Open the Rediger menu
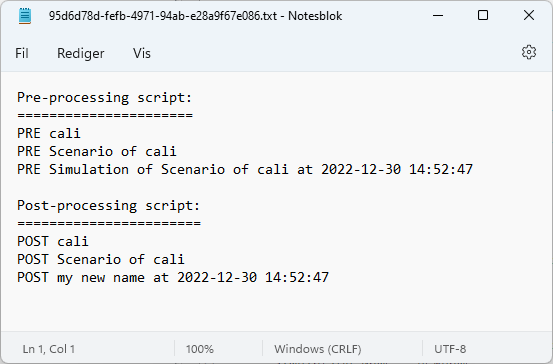This screenshot has width=553, height=364. tap(80, 53)
